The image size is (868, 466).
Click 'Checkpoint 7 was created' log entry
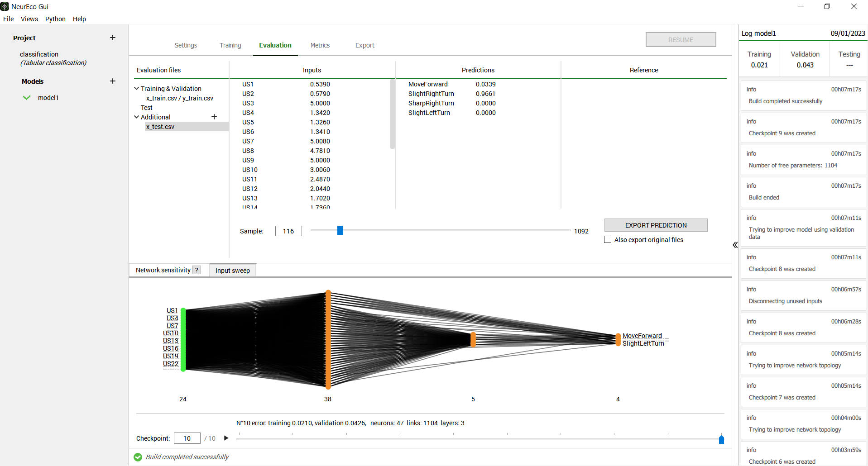[803, 392]
